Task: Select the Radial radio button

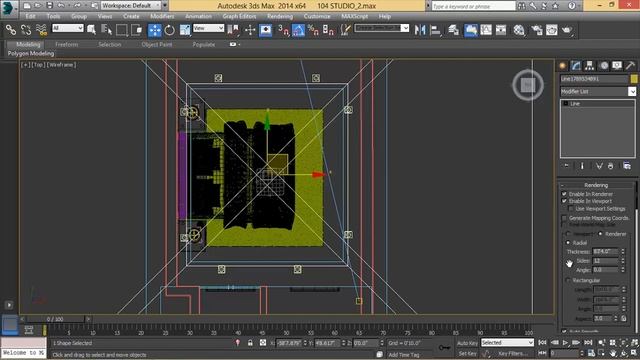Action: [568, 242]
